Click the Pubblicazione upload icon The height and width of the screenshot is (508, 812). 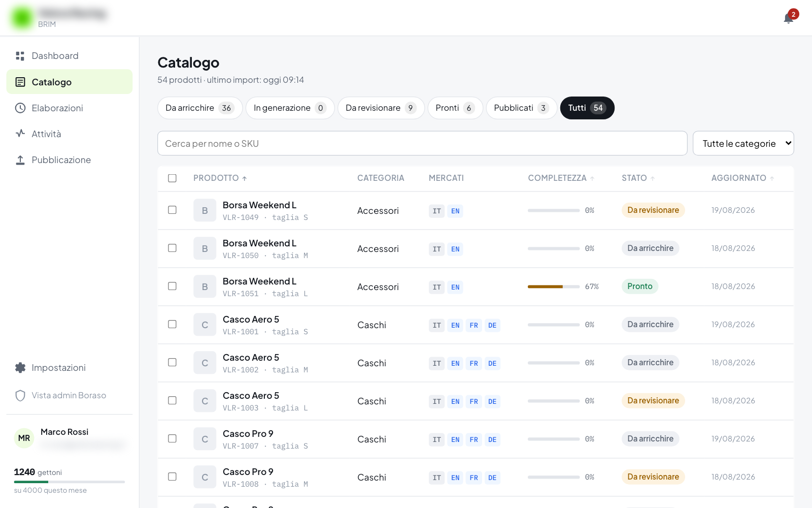[20, 160]
